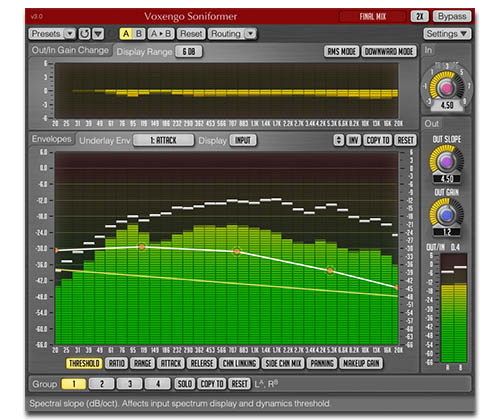This screenshot has width=500, height=420.
Task: Open the Underlay Env 1: ATTACK selector
Action: coord(163,140)
